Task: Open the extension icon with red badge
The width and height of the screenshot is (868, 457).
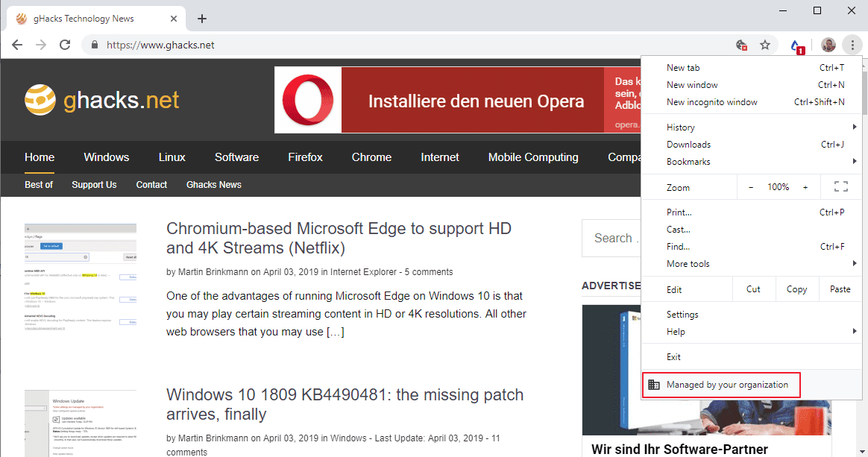Action: 796,46
